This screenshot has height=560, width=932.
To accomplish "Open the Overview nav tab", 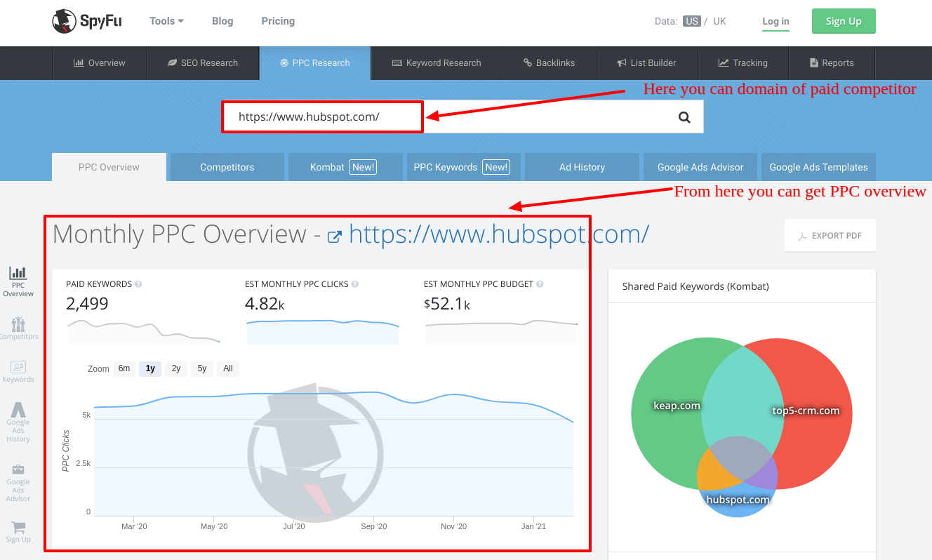I will pos(100,63).
